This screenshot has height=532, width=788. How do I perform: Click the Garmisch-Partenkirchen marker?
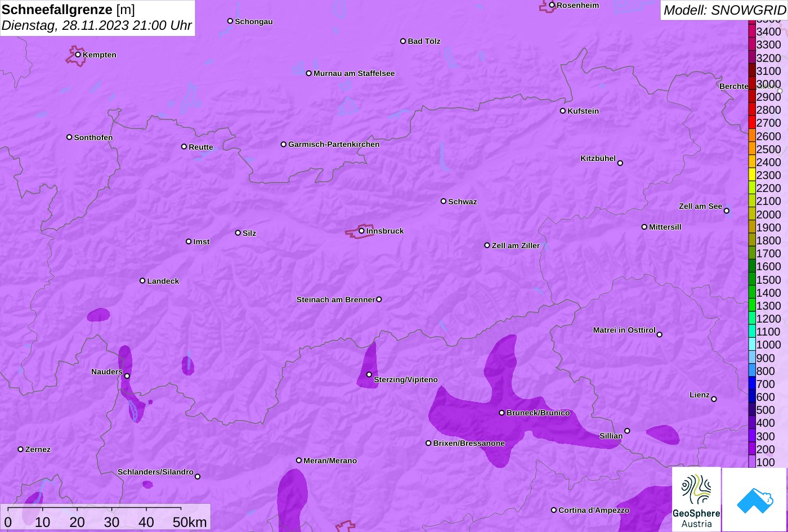point(284,144)
